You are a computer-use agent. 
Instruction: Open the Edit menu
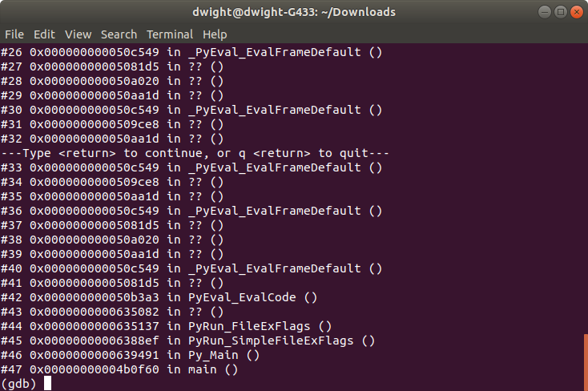pyautogui.click(x=44, y=34)
